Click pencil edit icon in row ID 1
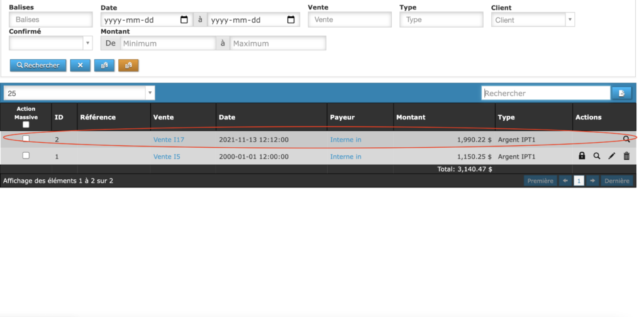 (x=612, y=156)
